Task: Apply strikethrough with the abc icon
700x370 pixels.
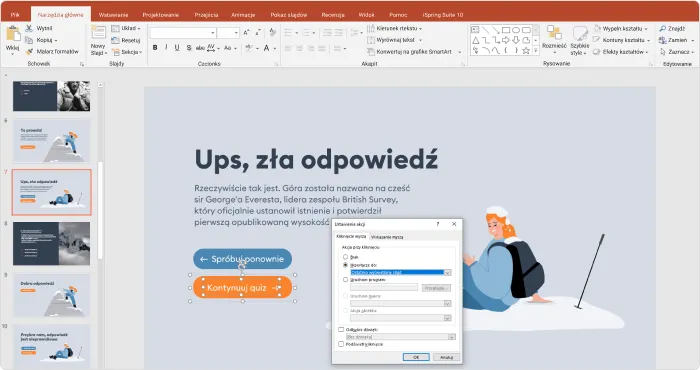Action: (x=200, y=48)
